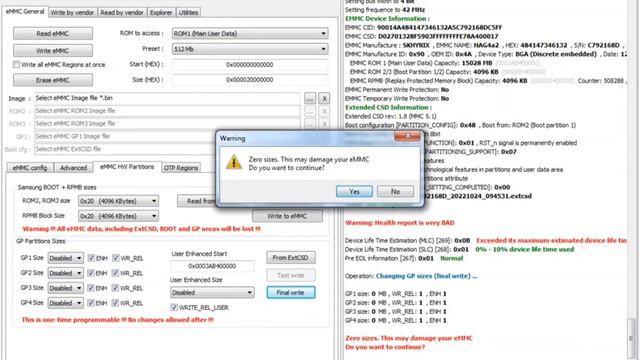Decline the warning with No

tap(395, 191)
